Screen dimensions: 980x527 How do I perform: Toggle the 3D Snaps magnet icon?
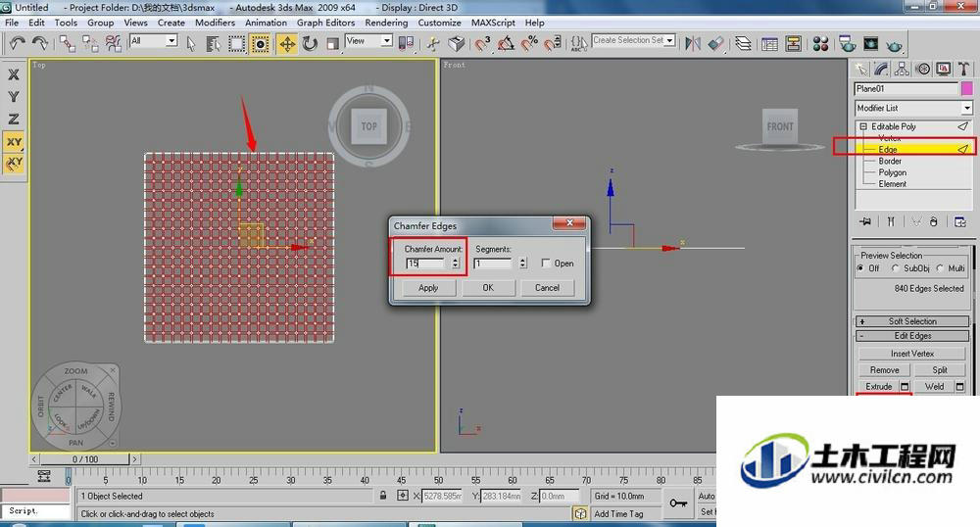[482, 43]
